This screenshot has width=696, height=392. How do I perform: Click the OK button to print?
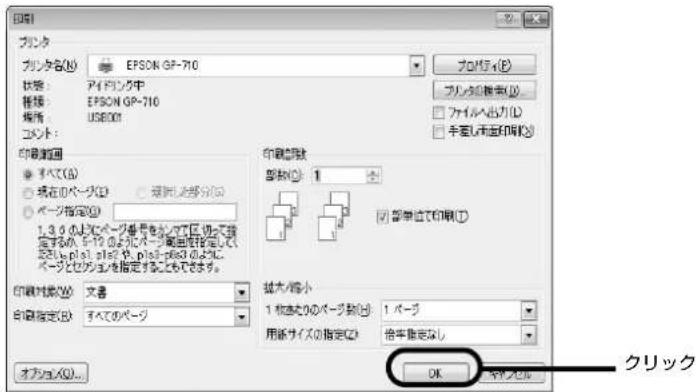pos(435,373)
